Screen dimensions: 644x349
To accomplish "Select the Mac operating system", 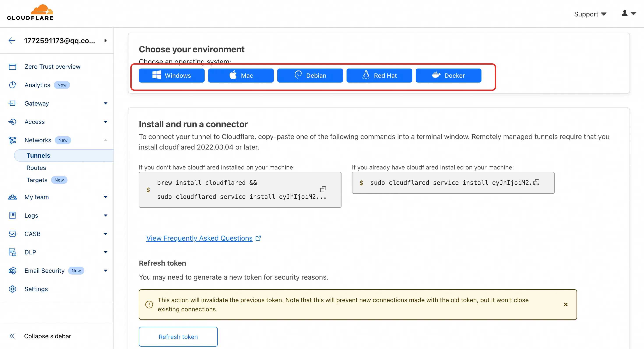I will pyautogui.click(x=241, y=76).
